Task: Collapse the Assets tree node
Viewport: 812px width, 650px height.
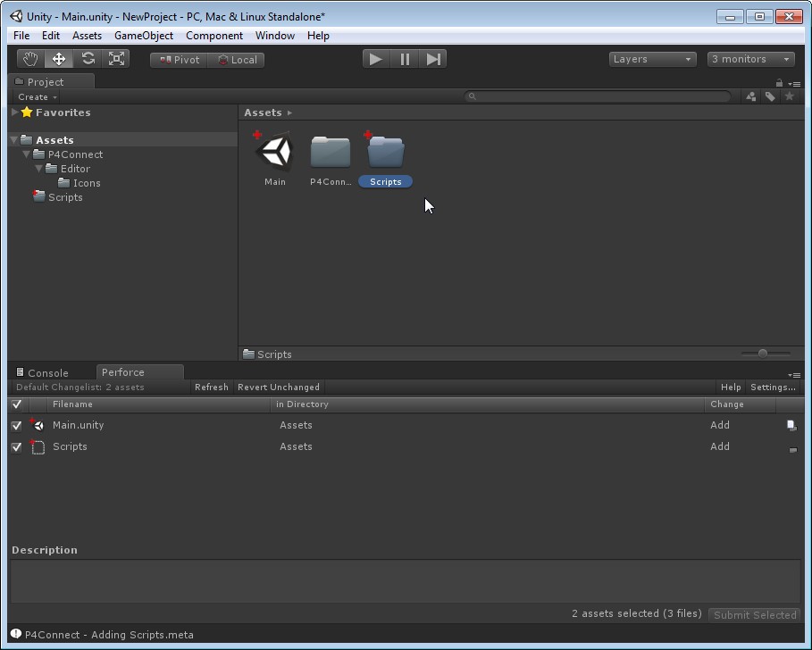Action: (14, 140)
